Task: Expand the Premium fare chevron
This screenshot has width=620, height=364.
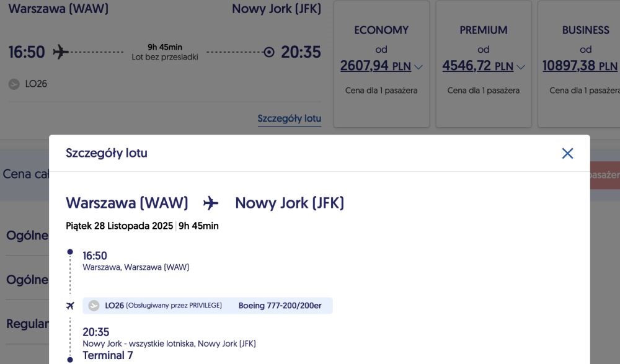Action: click(x=520, y=67)
